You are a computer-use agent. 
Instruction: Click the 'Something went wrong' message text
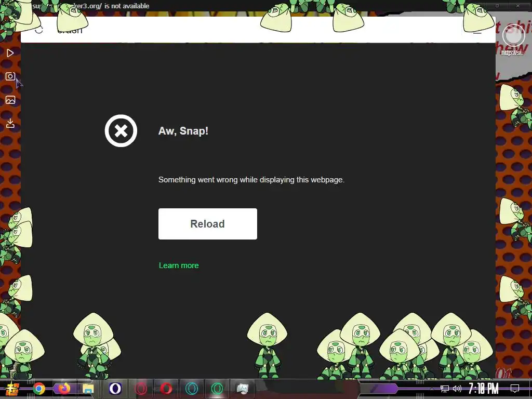tap(251, 180)
